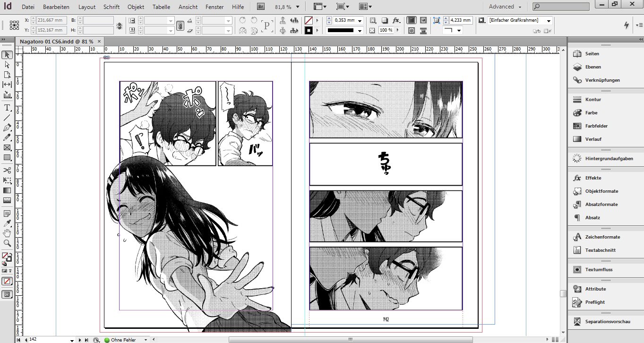This screenshot has width=644, height=343.
Task: Click the drop shadow icon
Action: [x=385, y=20]
